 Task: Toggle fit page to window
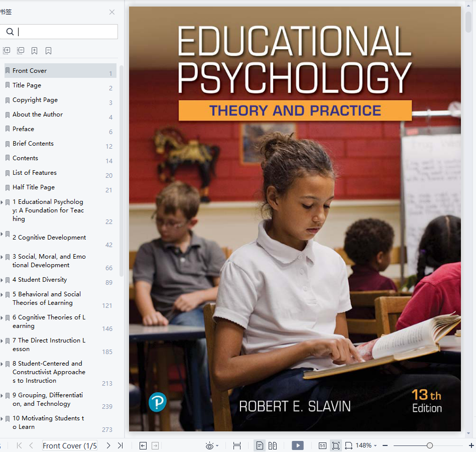(x=336, y=445)
